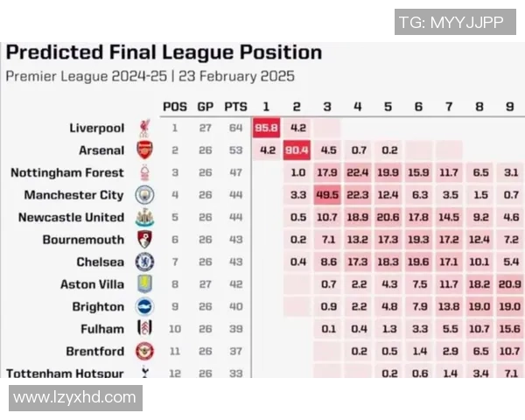Viewport: 525px width, 420px height.
Task: Click the Arsenal club crest icon
Action: click(x=144, y=150)
